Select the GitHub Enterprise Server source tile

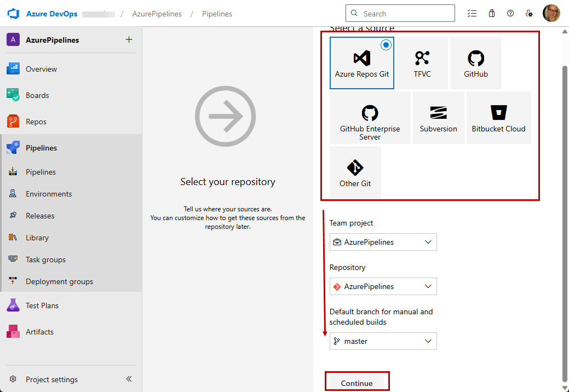tap(370, 118)
